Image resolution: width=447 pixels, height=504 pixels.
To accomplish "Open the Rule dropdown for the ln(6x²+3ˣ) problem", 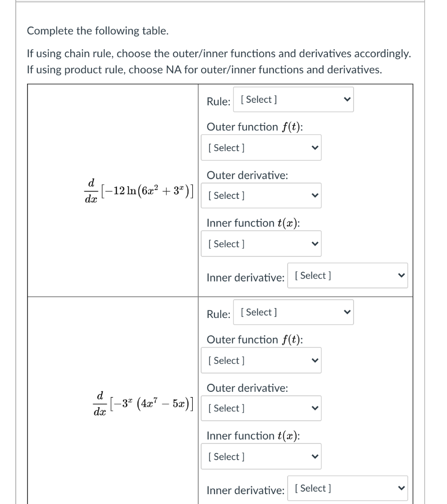I will tap(293, 99).
